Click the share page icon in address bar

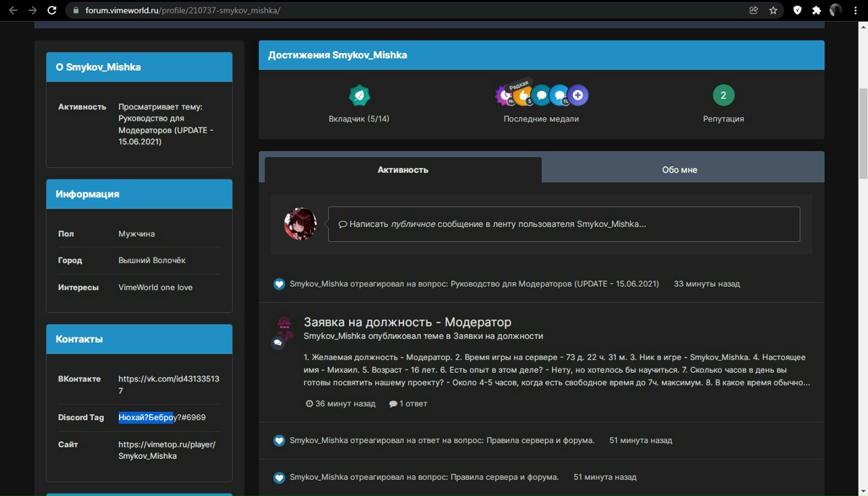point(753,10)
